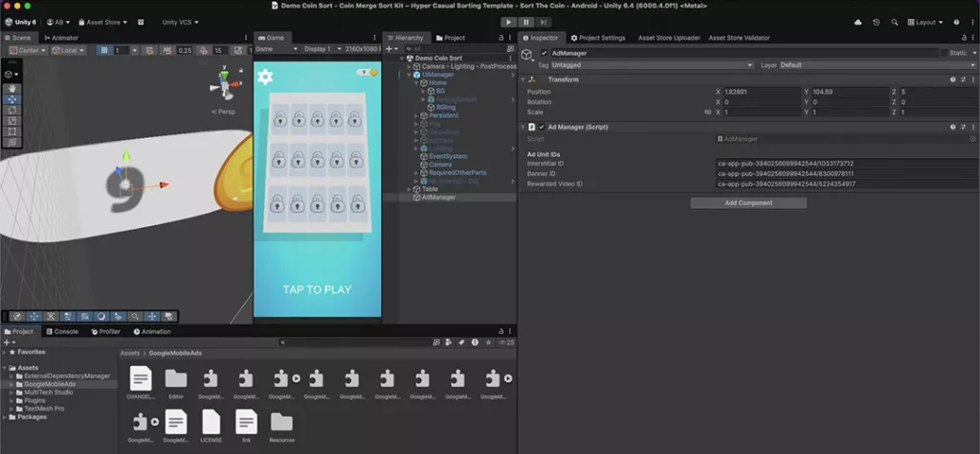Select the CHANGELOG file in Project assets
This screenshot has height=454, width=980.
(141, 383)
